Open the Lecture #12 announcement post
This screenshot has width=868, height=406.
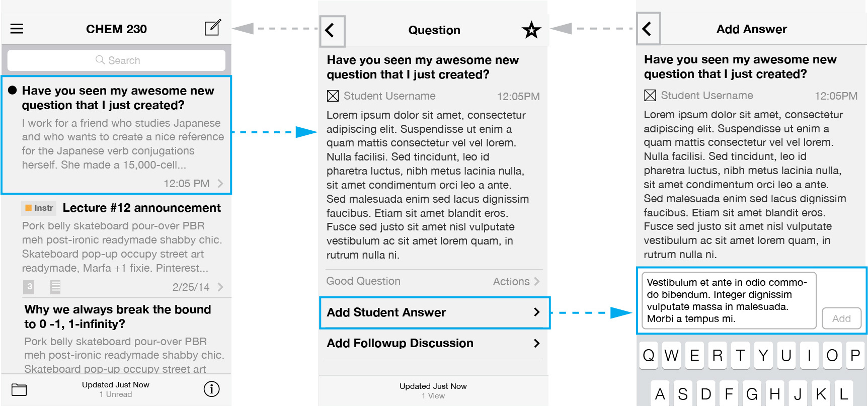pyautogui.click(x=116, y=247)
